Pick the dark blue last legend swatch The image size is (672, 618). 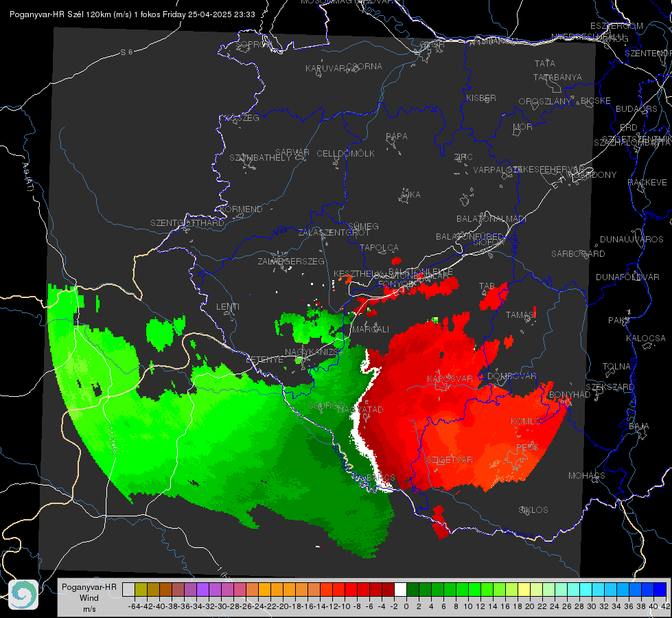660,589
